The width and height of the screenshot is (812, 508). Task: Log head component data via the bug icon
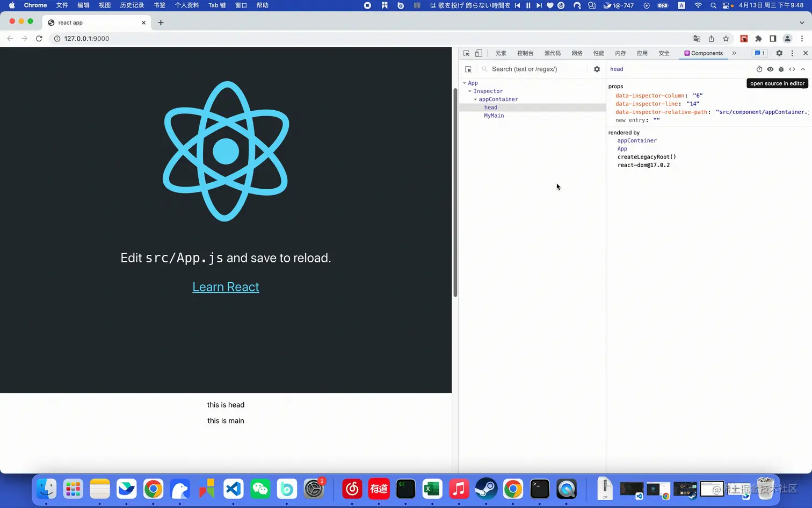coord(781,69)
